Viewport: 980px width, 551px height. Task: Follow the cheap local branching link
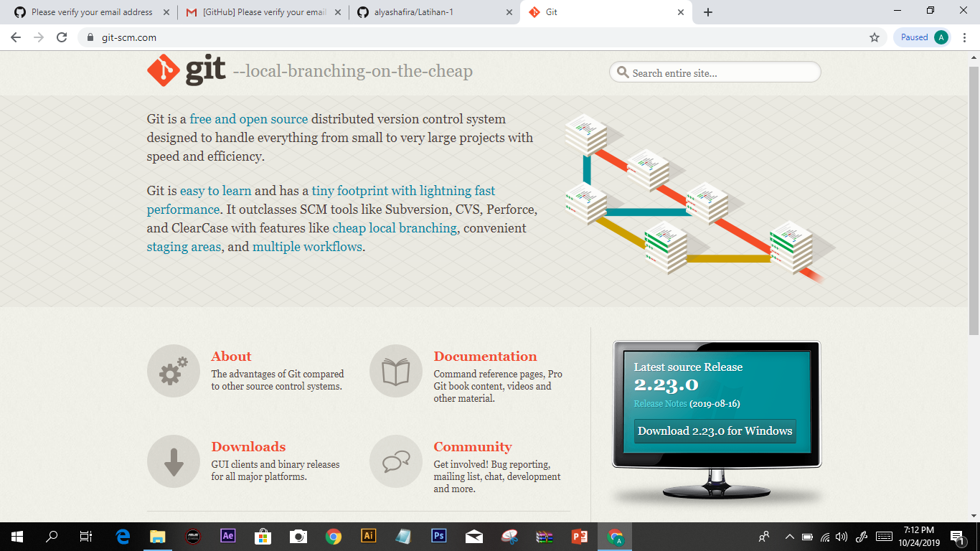click(394, 227)
